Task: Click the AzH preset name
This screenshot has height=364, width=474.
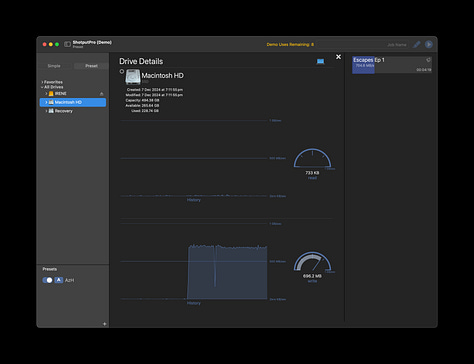Action: point(69,280)
